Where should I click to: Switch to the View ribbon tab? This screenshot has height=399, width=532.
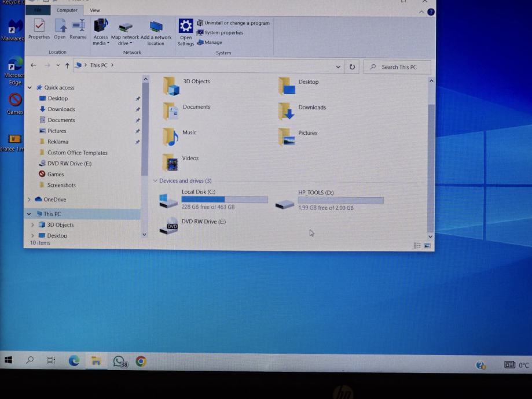coord(94,10)
